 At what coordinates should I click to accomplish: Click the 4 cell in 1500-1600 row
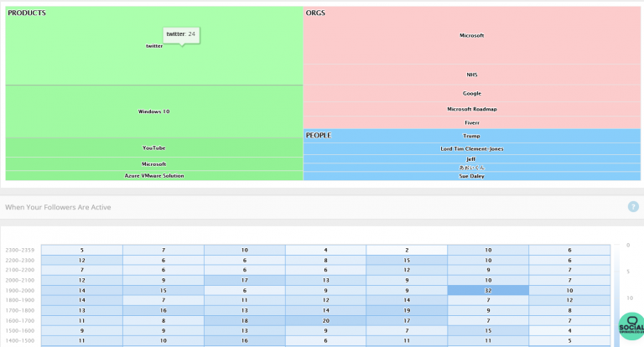569,330
